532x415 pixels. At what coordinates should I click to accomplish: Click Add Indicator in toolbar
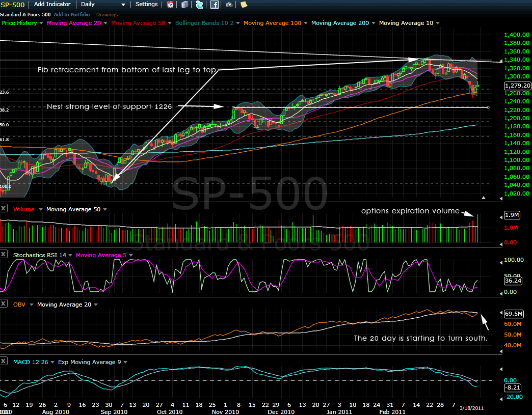(52, 5)
